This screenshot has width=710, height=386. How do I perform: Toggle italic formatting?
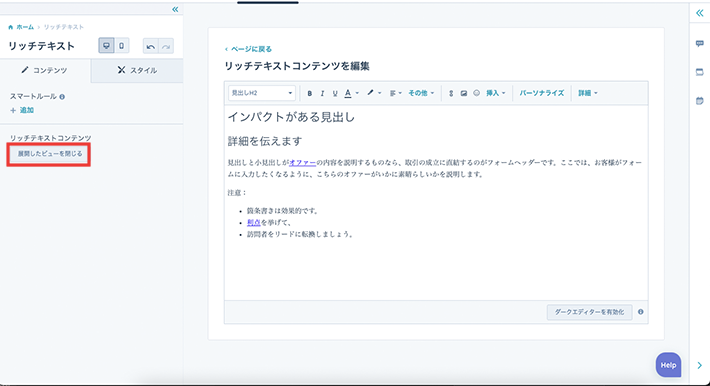322,93
